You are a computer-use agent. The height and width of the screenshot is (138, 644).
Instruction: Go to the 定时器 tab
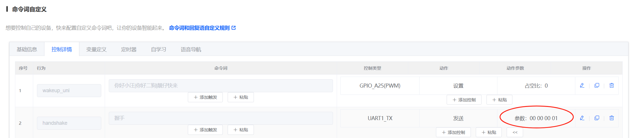tap(129, 50)
